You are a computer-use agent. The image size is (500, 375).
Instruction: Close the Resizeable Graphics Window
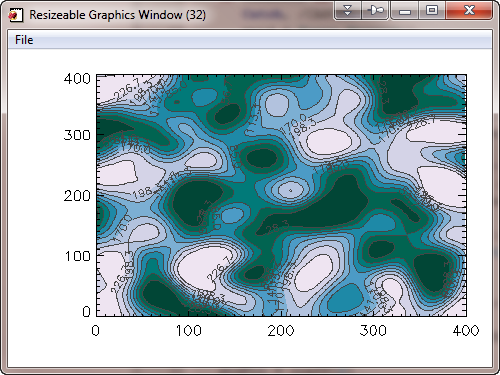pos(469,10)
